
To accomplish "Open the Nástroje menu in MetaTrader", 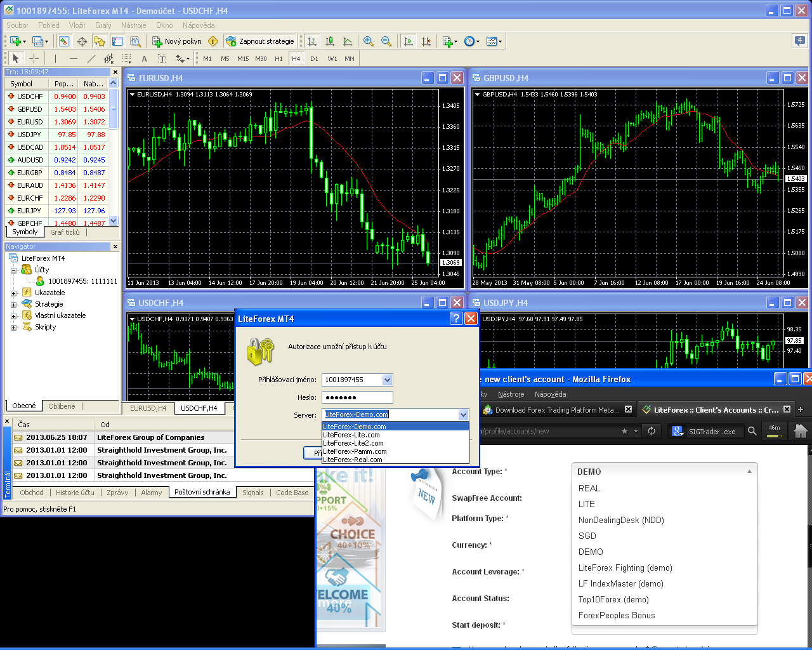I will (x=133, y=25).
